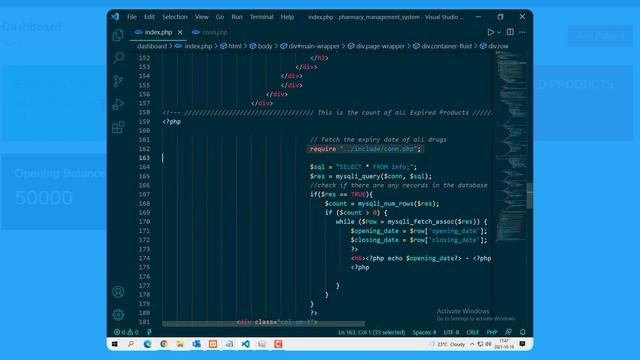
Task: Show errors and warnings in status bar
Action: click(x=126, y=332)
